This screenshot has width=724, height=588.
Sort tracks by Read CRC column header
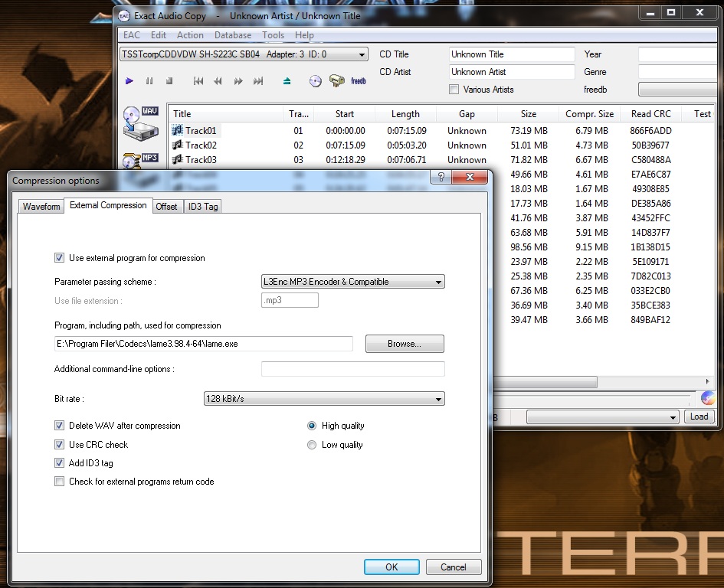coord(651,114)
